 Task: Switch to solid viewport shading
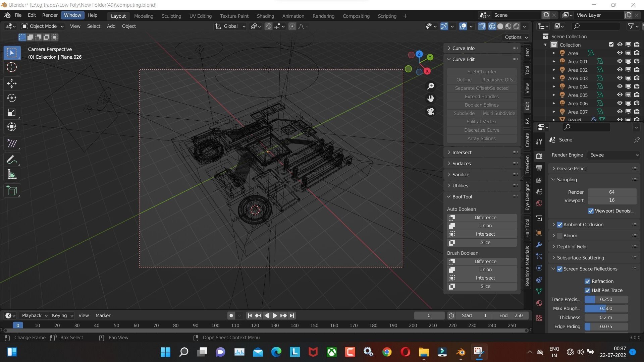point(500,26)
